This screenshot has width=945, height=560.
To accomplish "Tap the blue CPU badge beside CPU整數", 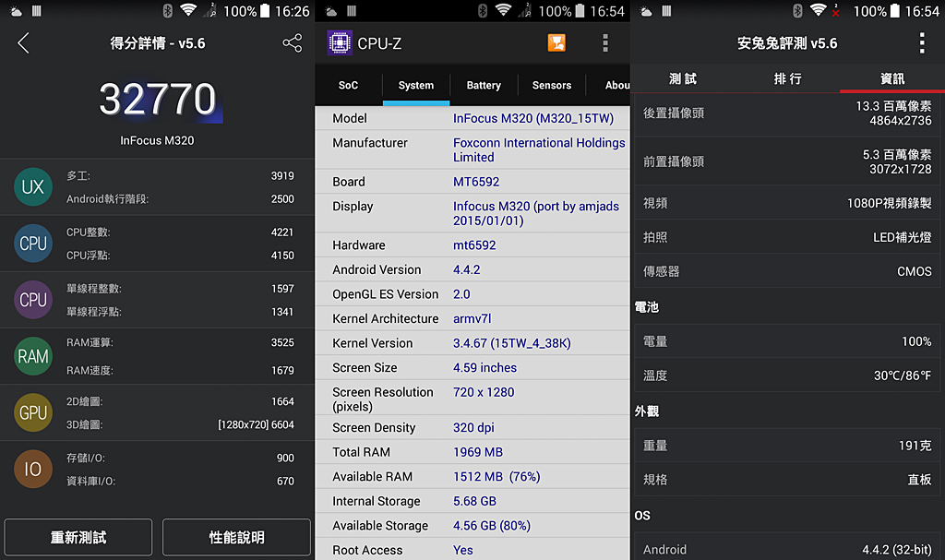I will (x=33, y=244).
